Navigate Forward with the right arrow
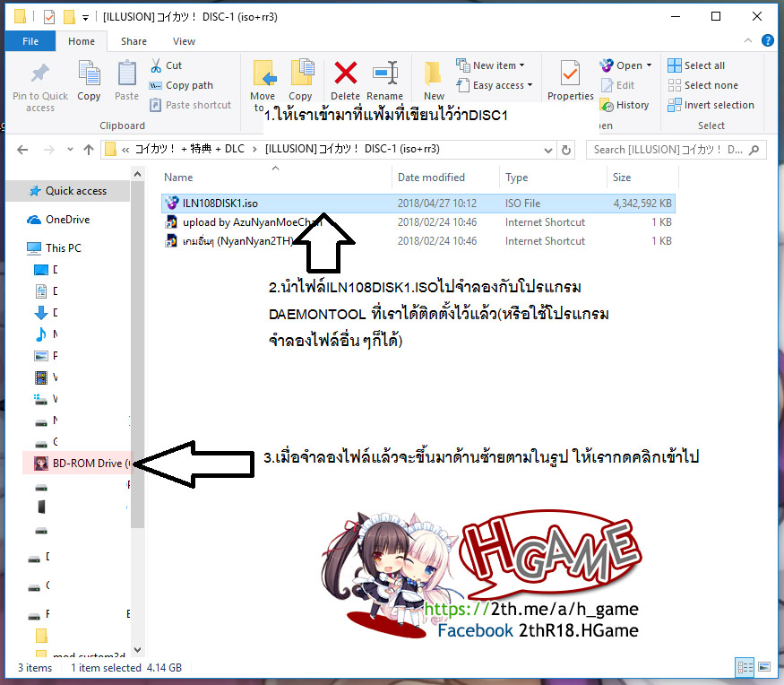This screenshot has height=685, width=784. click(48, 150)
